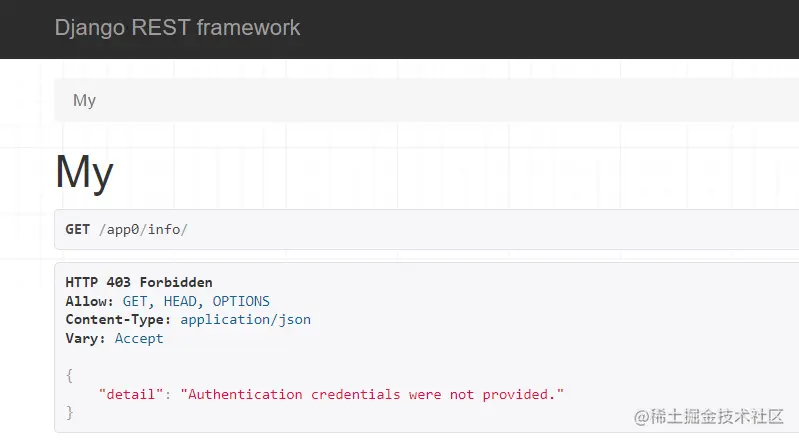Viewport: 799px width, 441px height.
Task: Click the closing JSON brace
Action: (69, 412)
